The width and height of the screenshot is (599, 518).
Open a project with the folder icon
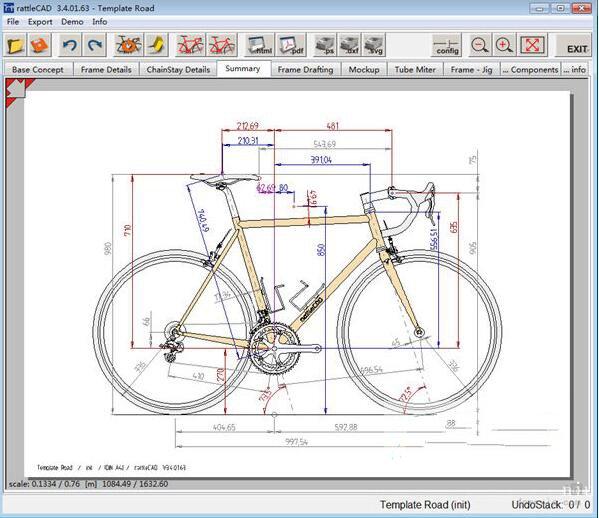[x=15, y=45]
